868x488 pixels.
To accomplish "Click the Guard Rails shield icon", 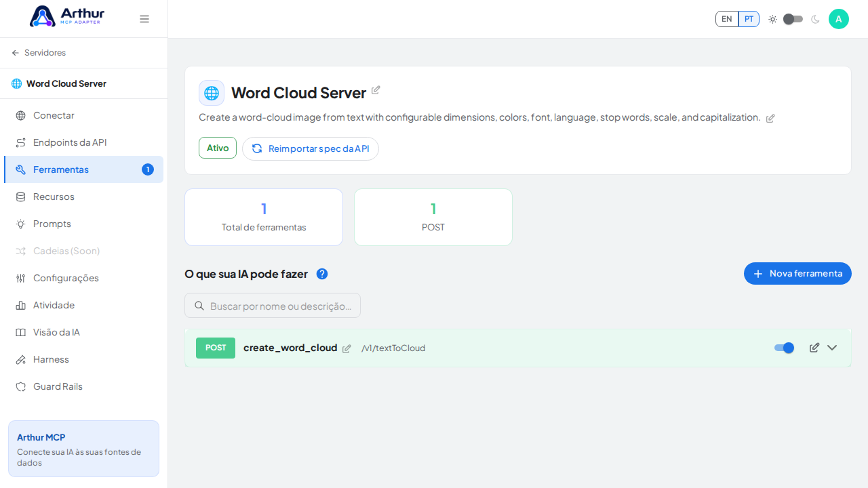I will click(20, 386).
